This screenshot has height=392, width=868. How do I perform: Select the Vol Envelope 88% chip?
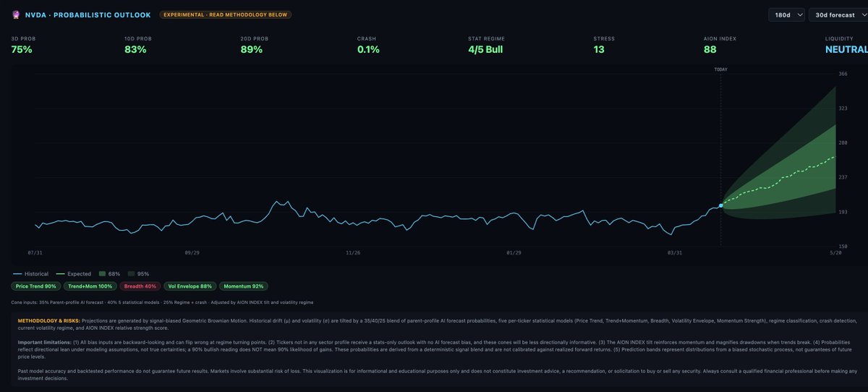190,286
